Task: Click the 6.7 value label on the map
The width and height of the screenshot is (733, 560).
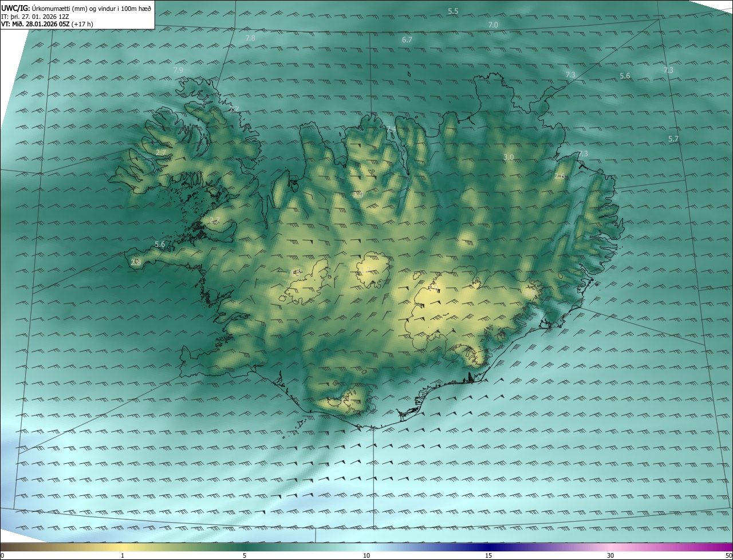Action: pyautogui.click(x=407, y=40)
